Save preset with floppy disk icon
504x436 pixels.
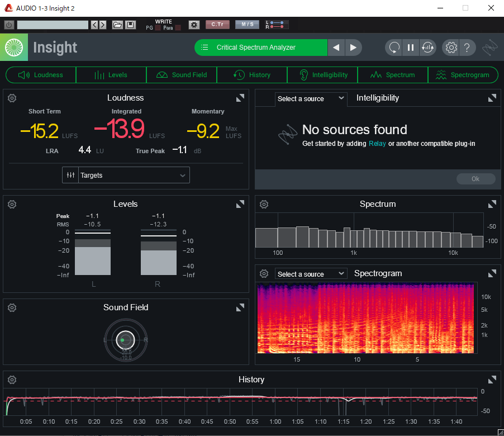coord(130,25)
